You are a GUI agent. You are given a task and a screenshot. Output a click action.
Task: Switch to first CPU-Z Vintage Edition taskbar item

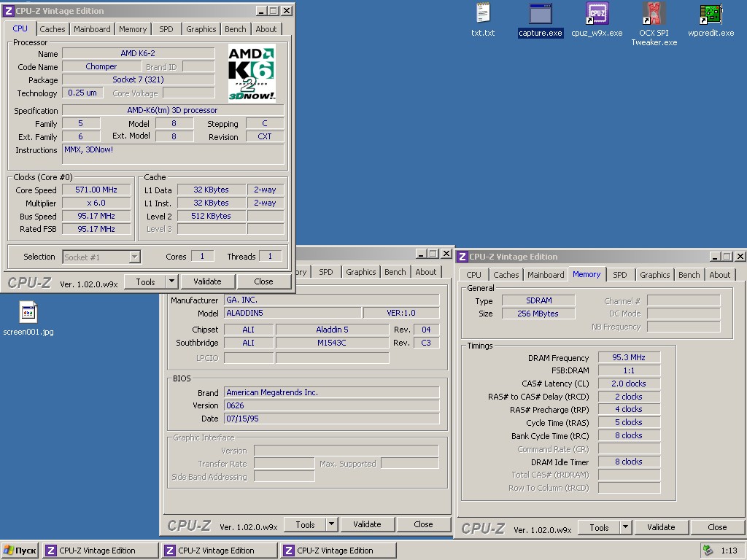point(100,551)
